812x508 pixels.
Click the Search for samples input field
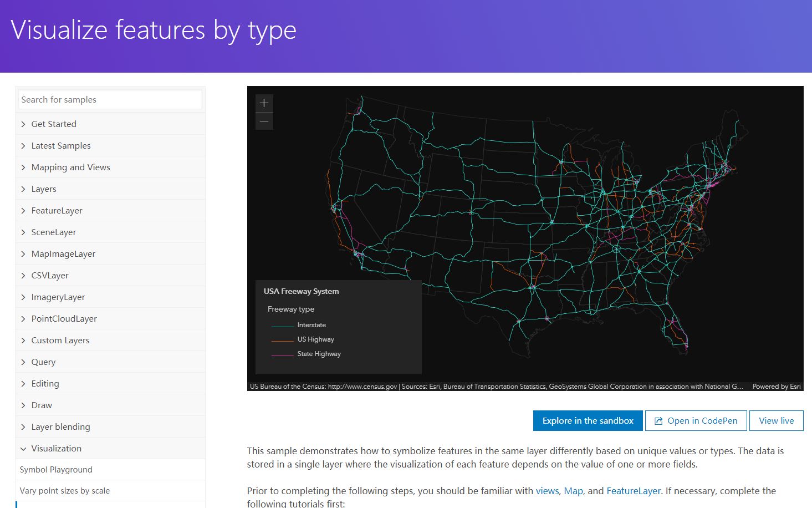coord(110,99)
